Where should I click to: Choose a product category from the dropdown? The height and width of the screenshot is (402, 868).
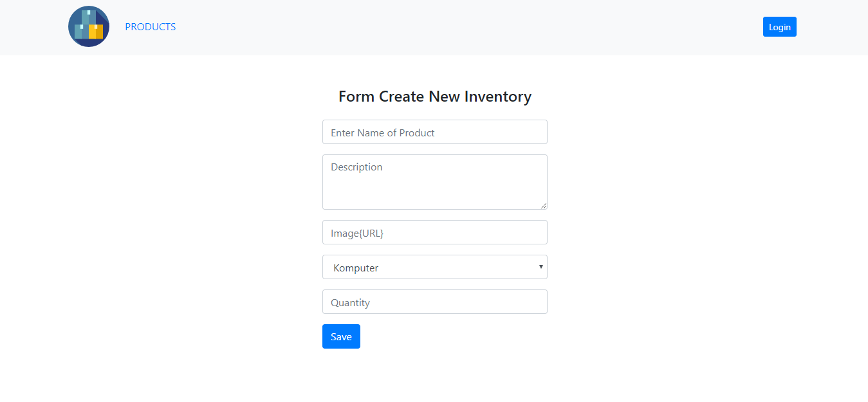point(435,267)
